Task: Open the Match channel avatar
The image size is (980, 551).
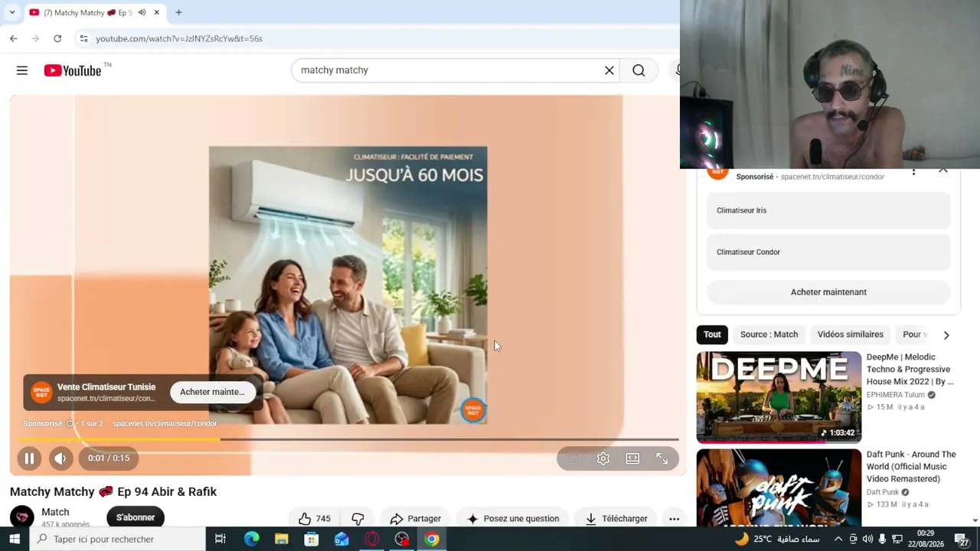Action: point(22,517)
